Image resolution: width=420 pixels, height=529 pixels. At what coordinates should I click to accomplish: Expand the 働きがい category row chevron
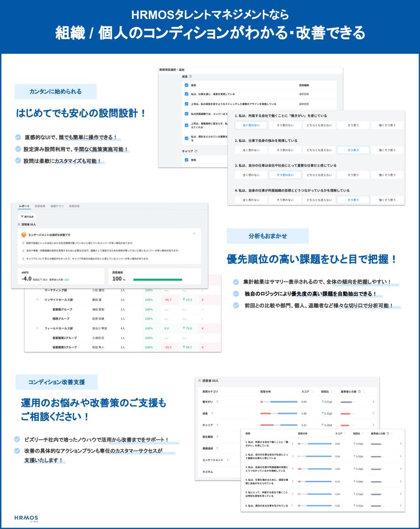pos(374,402)
